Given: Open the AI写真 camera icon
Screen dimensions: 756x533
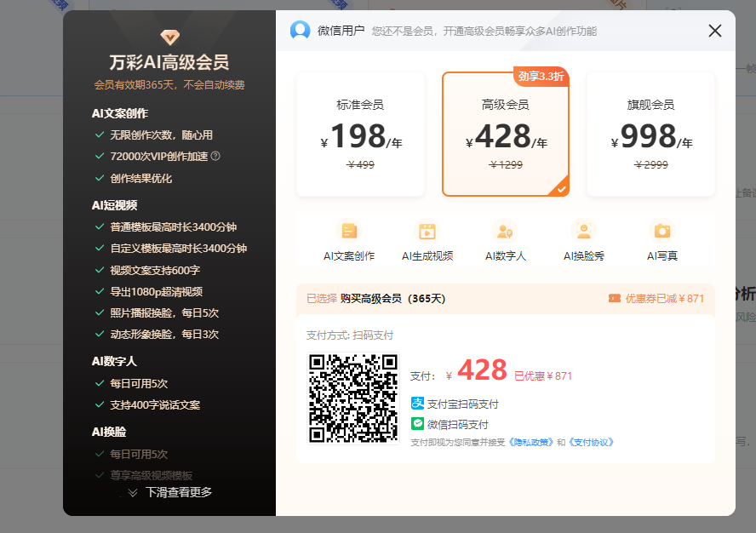Looking at the screenshot, I should (662, 231).
